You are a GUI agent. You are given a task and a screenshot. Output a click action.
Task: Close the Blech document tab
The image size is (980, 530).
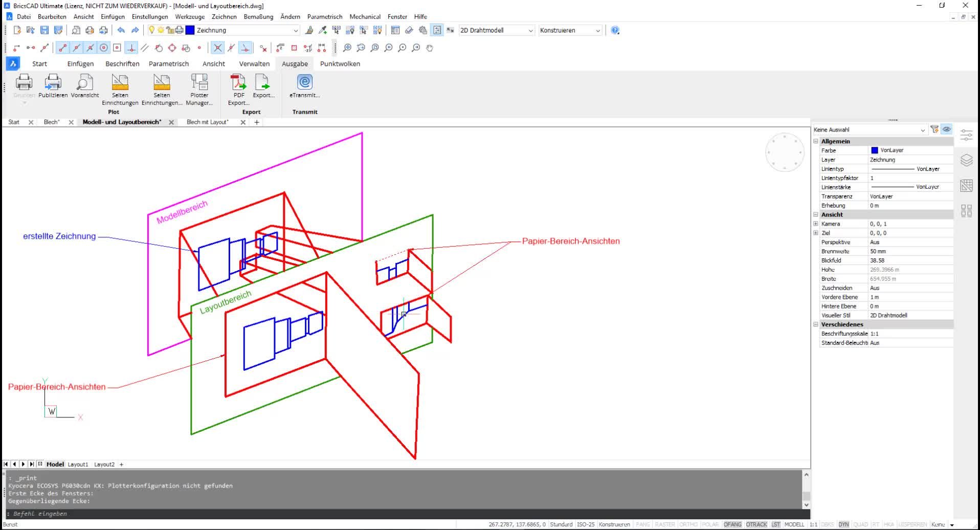coord(71,122)
